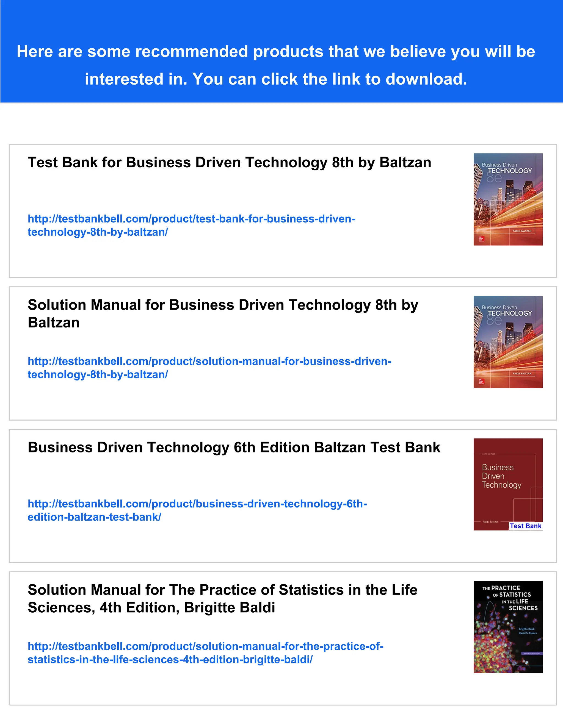563x728 pixels.
Task: Click McGraw-Hill logo on second book cover
Action: pyautogui.click(x=481, y=381)
